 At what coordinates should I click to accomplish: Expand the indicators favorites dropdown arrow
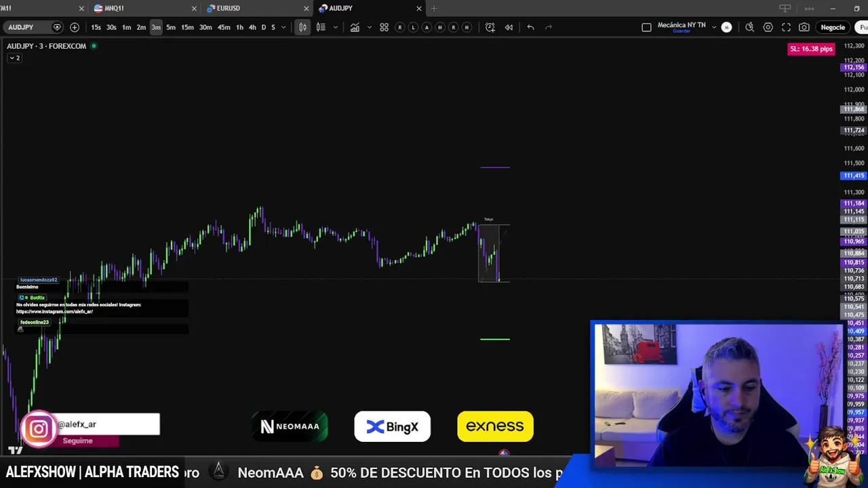tap(369, 27)
